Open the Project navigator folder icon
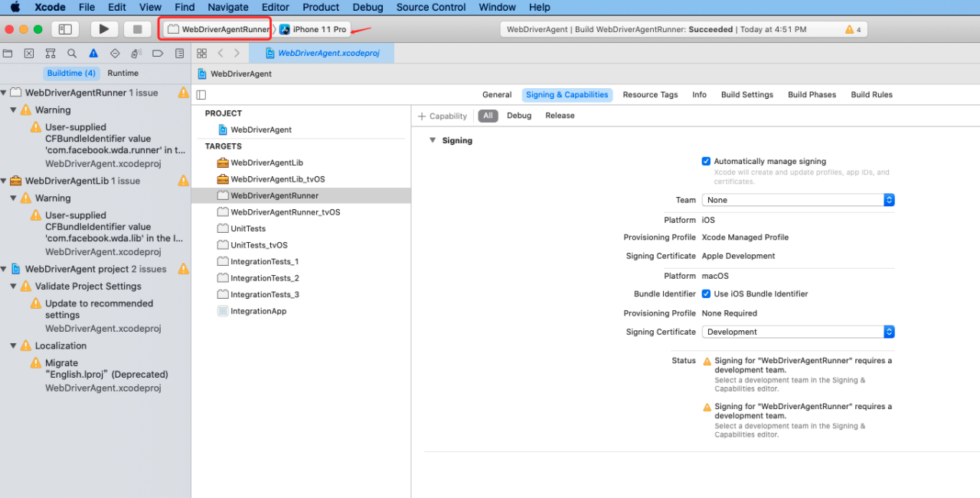 coord(8,54)
